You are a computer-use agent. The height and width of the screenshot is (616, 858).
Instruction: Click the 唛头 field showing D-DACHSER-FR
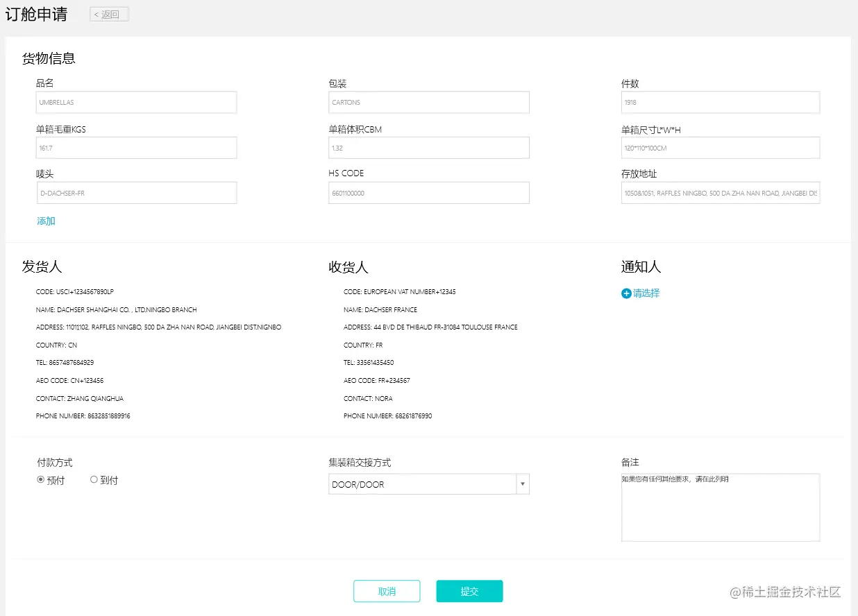[x=137, y=193]
